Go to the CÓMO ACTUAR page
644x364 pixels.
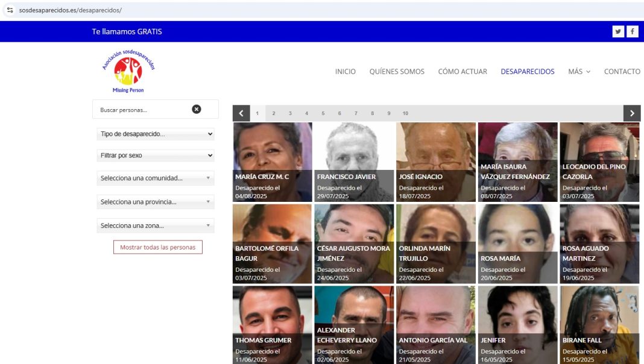coord(462,72)
